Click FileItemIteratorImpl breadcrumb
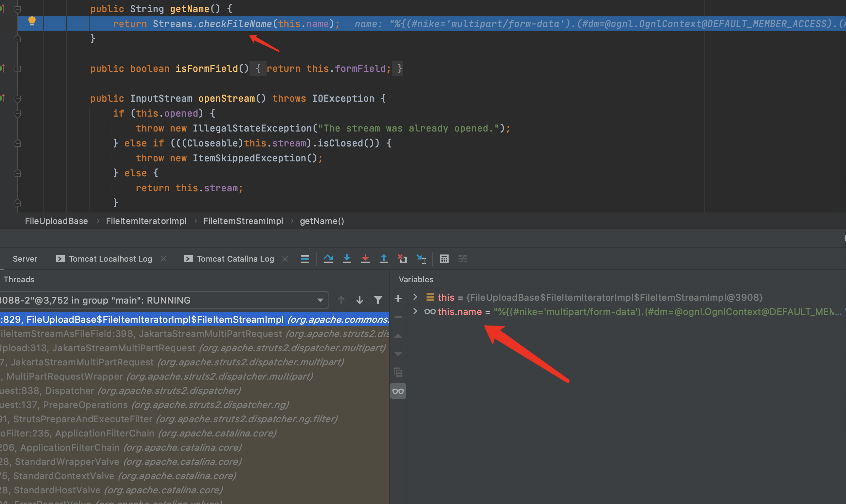 146,221
